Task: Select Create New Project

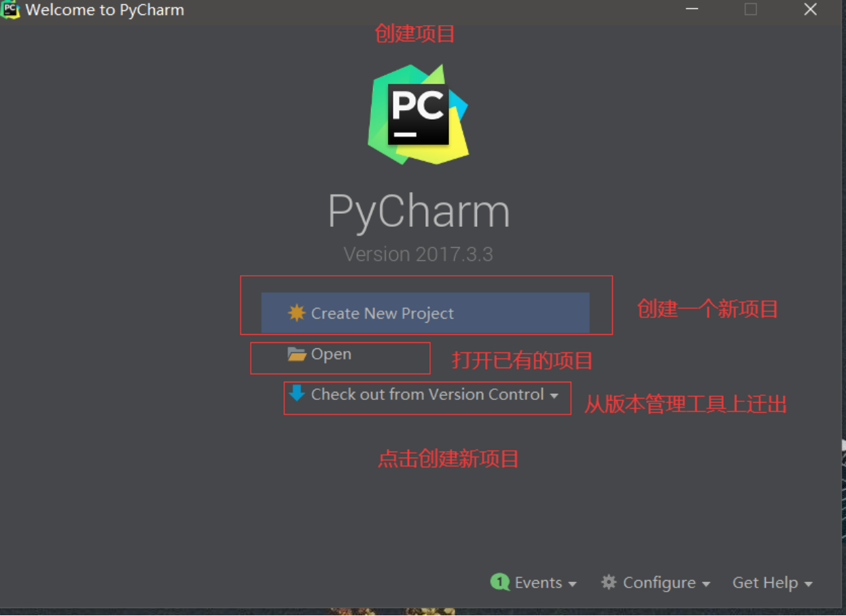Action: tap(425, 313)
